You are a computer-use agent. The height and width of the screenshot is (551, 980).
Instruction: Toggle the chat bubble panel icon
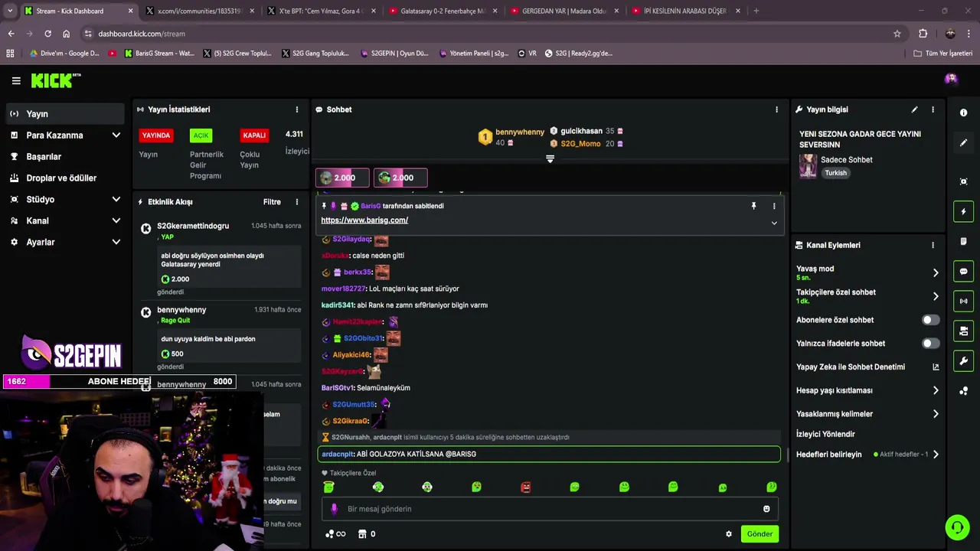(963, 271)
